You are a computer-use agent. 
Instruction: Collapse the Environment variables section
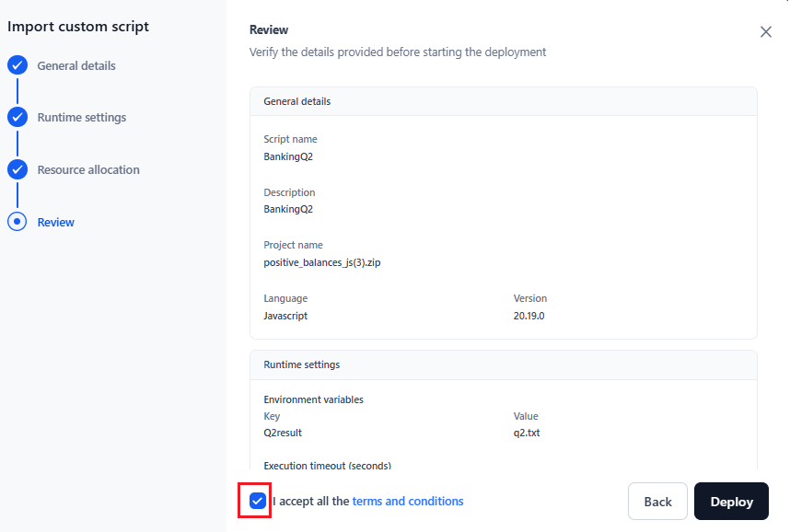coord(313,399)
